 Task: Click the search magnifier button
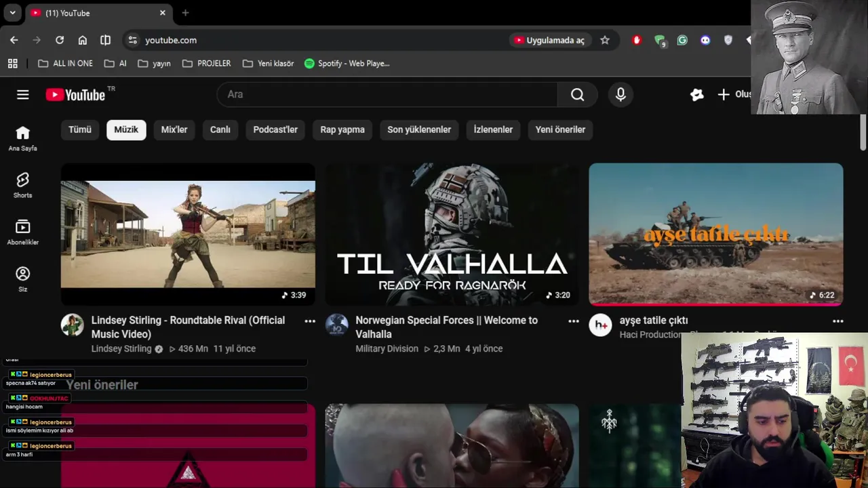[577, 95]
